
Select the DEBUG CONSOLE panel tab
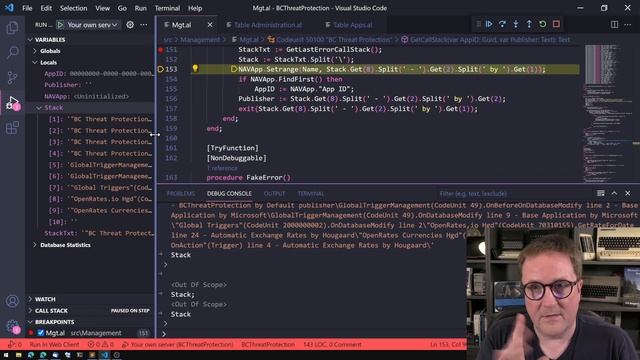[x=229, y=193]
